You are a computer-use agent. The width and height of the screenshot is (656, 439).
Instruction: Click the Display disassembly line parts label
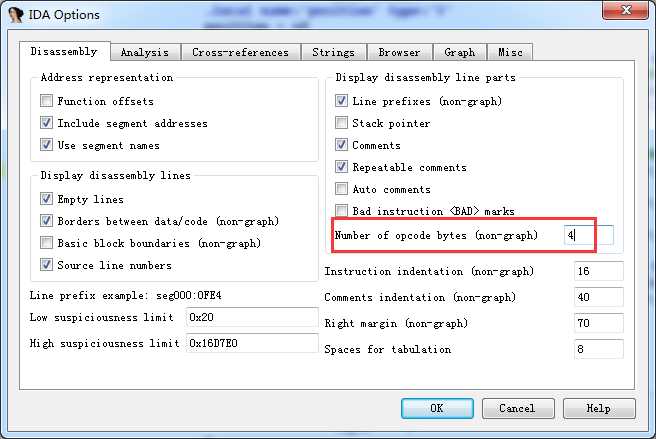425,77
